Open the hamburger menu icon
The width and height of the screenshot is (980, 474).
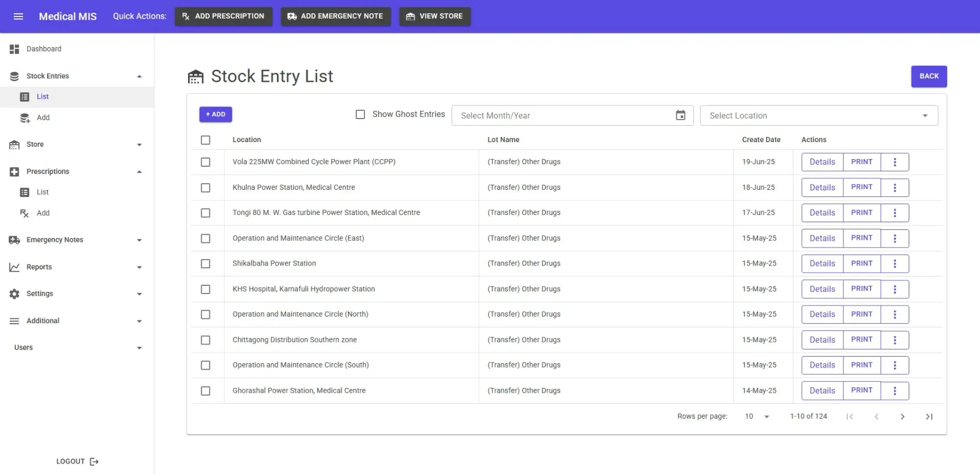[x=18, y=16]
